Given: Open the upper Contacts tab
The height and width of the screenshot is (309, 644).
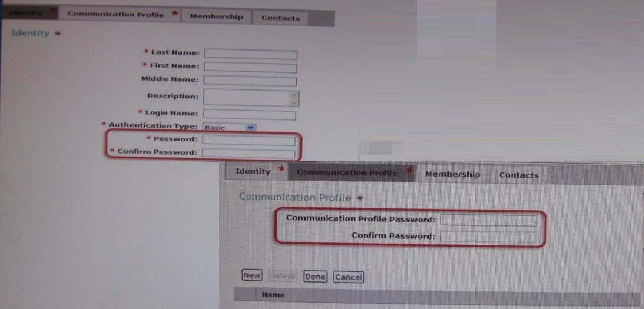Looking at the screenshot, I should 281,18.
